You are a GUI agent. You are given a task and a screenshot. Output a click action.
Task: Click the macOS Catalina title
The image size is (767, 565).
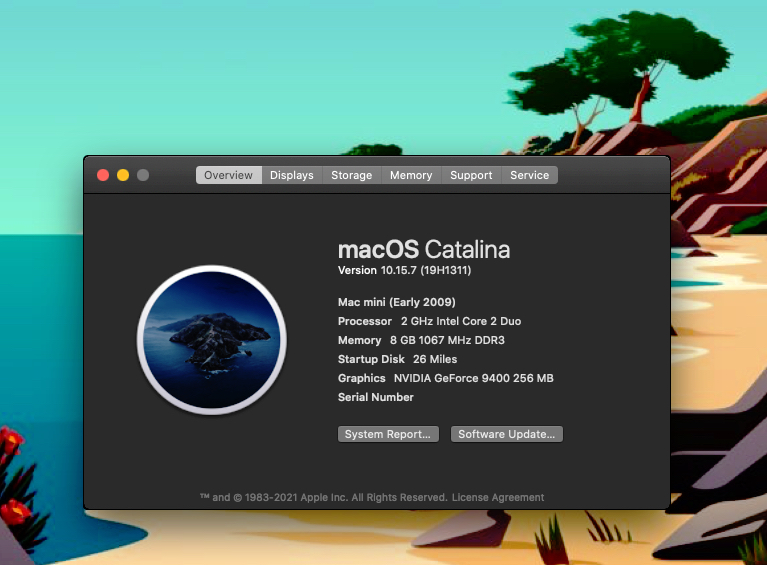(424, 249)
